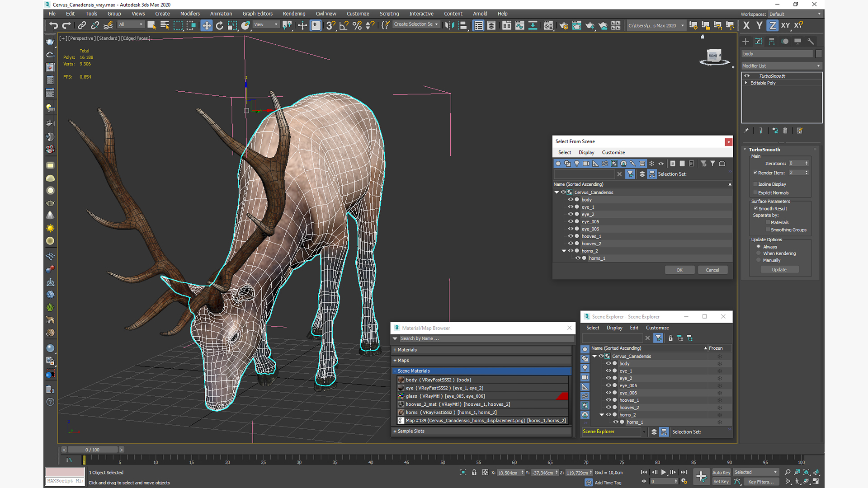Open the Create tab plus icon
The image size is (868, 488).
point(746,41)
